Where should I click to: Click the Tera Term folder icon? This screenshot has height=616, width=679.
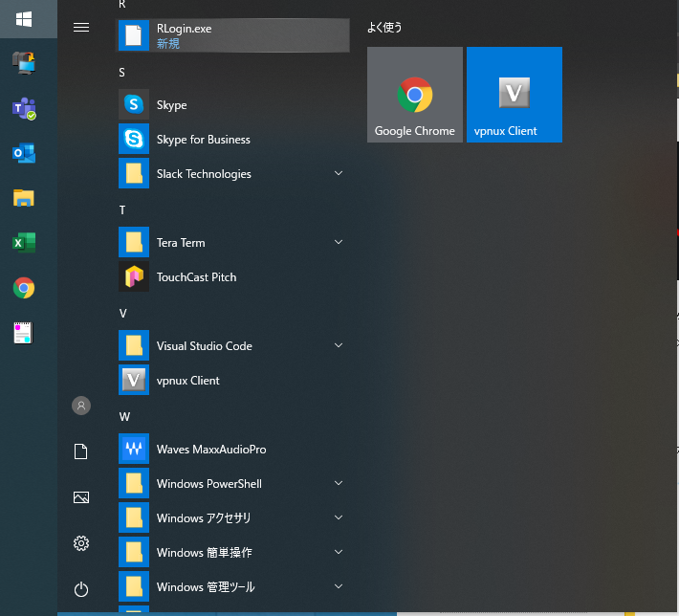134,242
